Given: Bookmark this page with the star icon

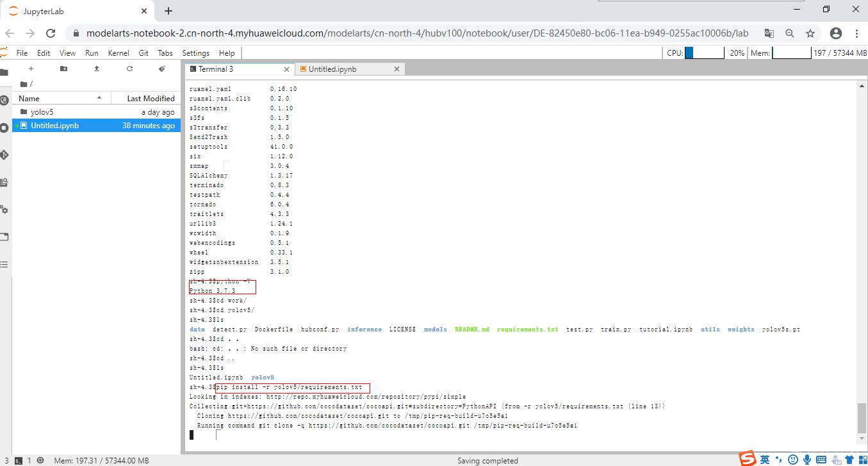Looking at the screenshot, I should tap(810, 33).
